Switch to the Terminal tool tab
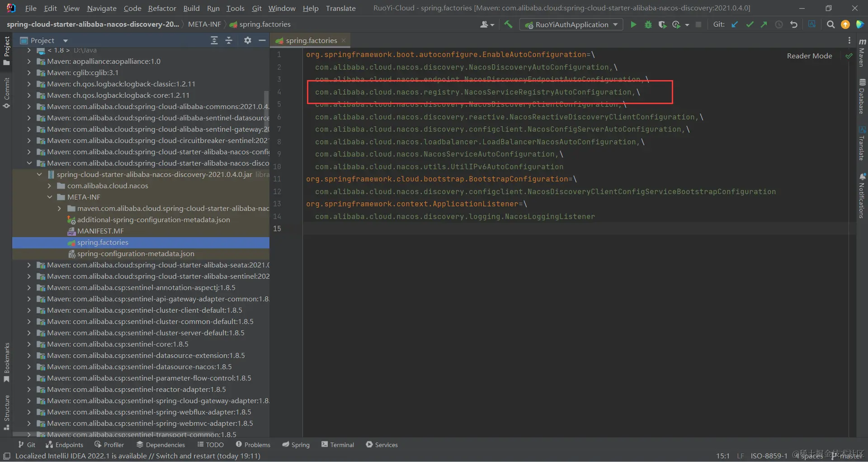This screenshot has height=462, width=868. pyautogui.click(x=338, y=445)
